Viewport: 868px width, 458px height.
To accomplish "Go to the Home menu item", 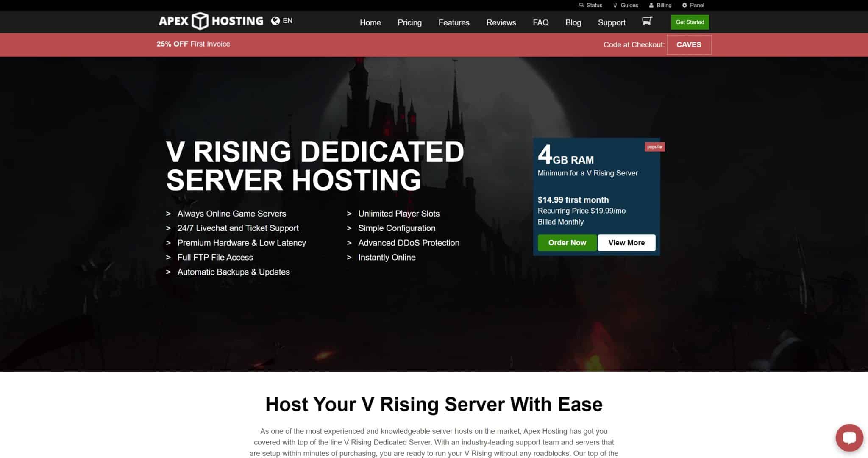I will pos(370,22).
